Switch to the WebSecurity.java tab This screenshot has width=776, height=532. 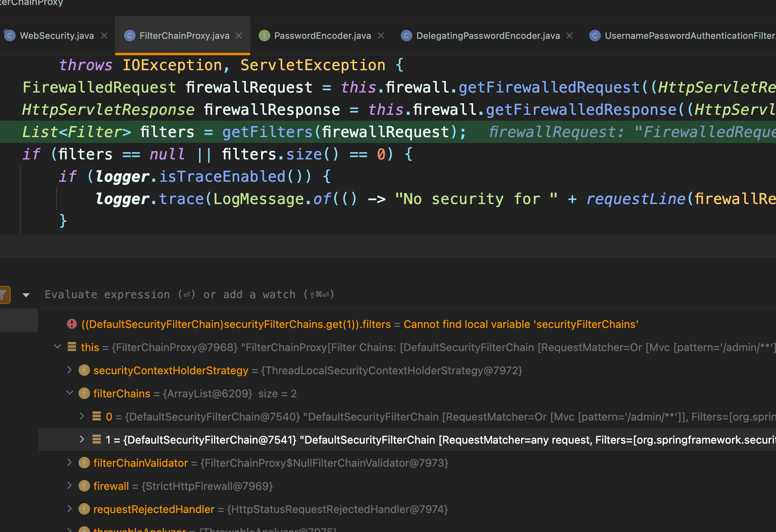click(x=57, y=36)
